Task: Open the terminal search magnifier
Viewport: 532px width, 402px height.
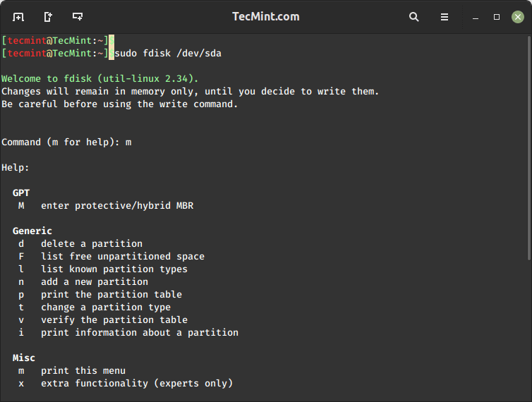Action: [414, 17]
